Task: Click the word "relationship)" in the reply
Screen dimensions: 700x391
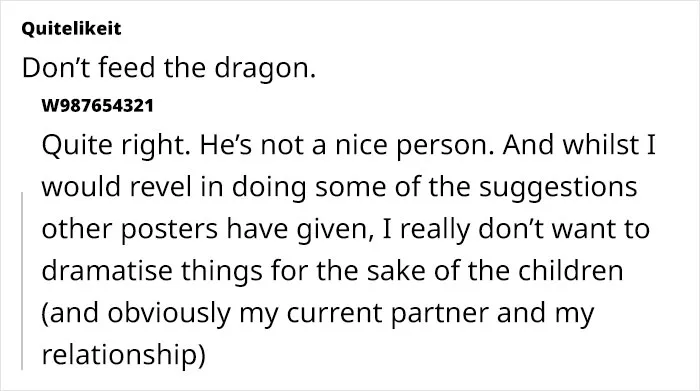Action: [x=124, y=355]
